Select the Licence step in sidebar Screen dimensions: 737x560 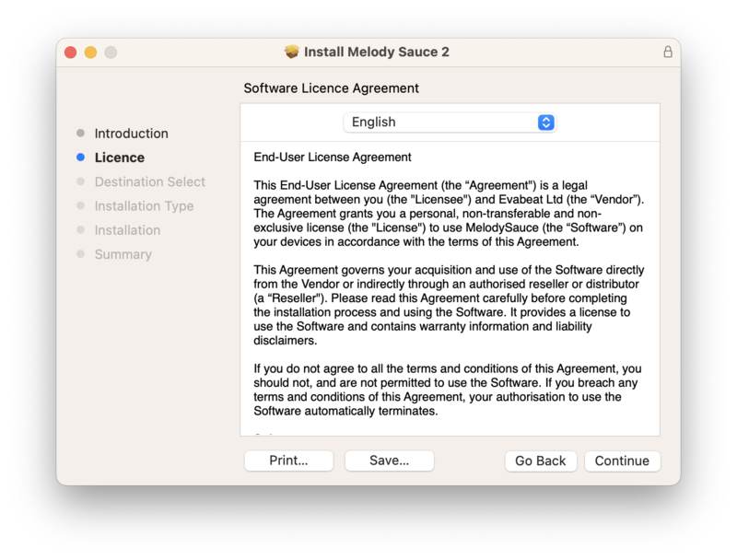[x=120, y=157]
